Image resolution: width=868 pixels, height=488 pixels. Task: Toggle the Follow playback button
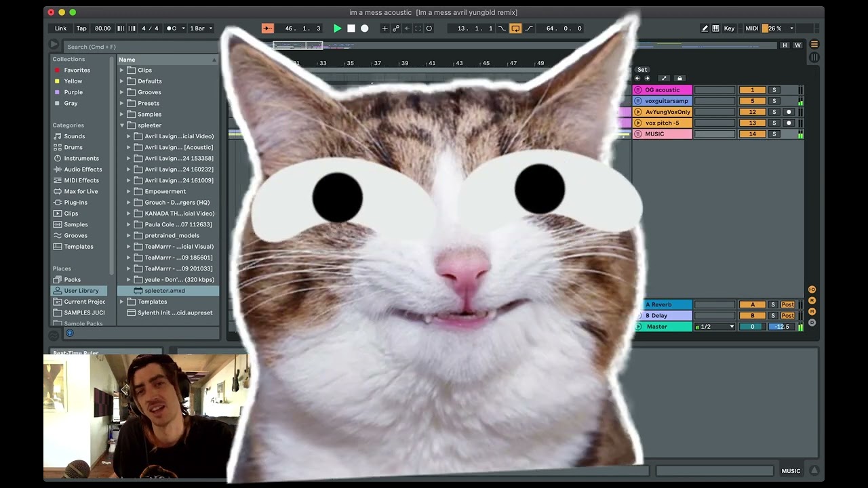(x=268, y=28)
